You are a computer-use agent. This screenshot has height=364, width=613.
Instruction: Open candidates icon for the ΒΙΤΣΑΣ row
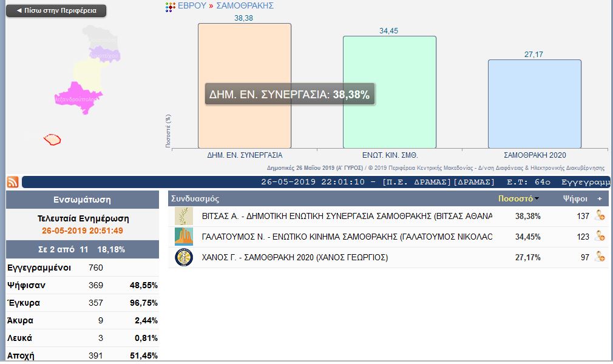pos(600,215)
